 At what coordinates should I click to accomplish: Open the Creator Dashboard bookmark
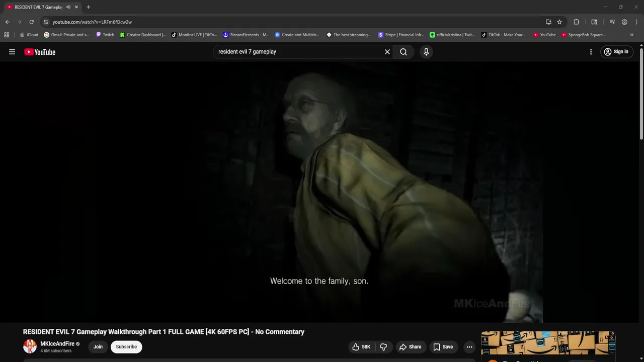(x=143, y=35)
